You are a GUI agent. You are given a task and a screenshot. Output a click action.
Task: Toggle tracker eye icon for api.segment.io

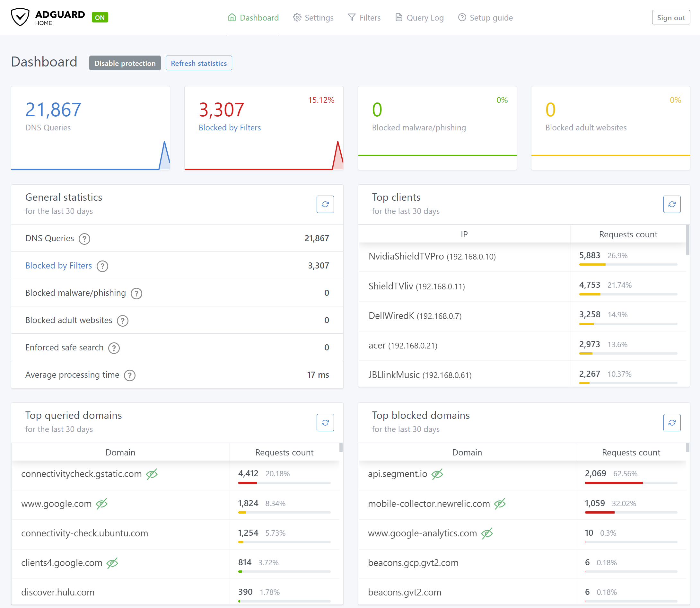pos(437,474)
